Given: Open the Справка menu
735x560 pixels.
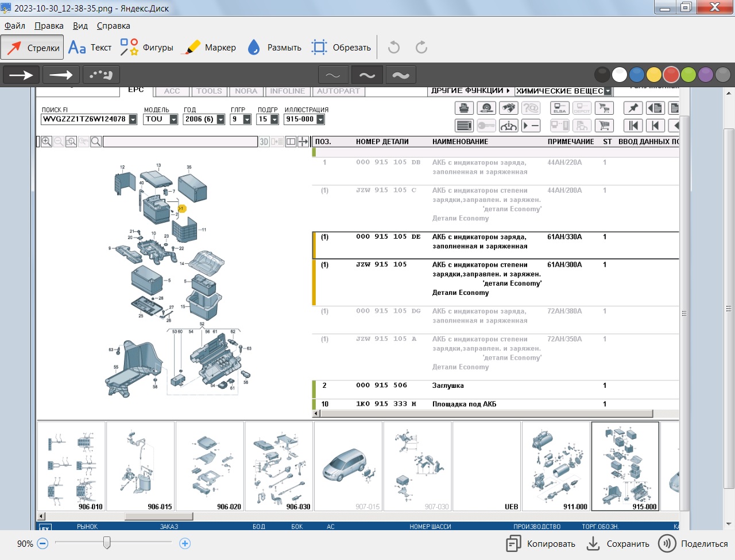Looking at the screenshot, I should (x=113, y=26).
